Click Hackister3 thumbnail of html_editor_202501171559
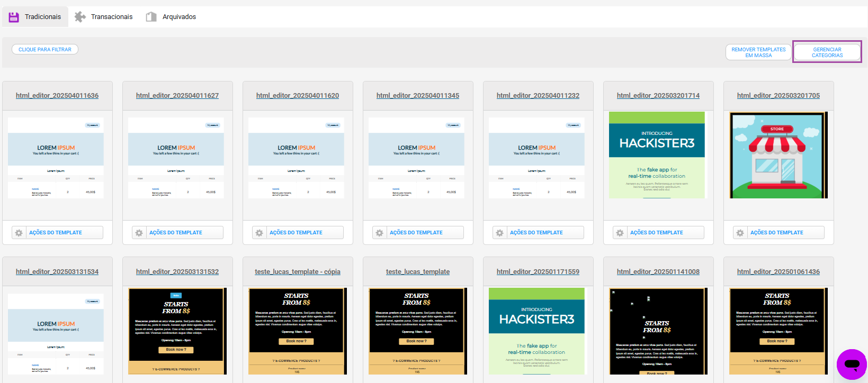 pyautogui.click(x=536, y=331)
